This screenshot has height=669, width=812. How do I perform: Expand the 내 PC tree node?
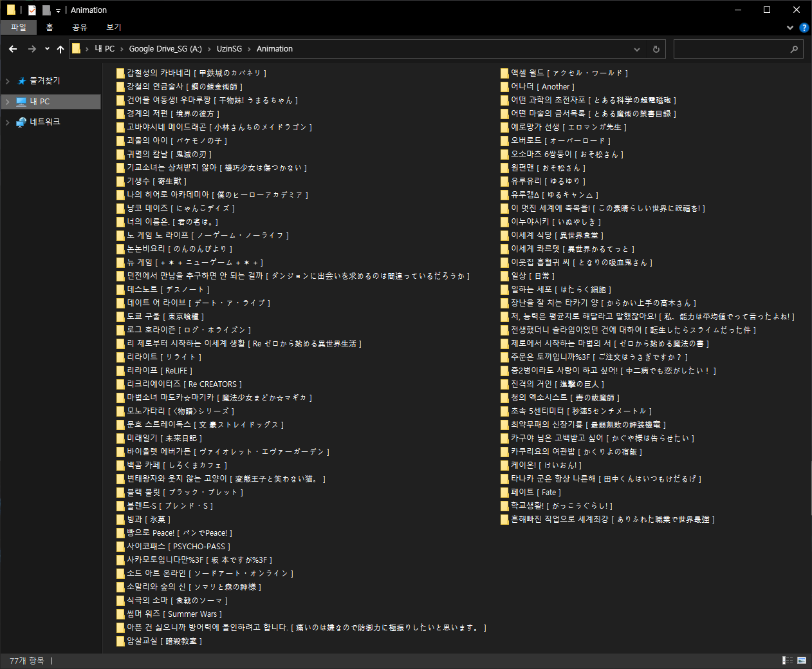[8, 102]
